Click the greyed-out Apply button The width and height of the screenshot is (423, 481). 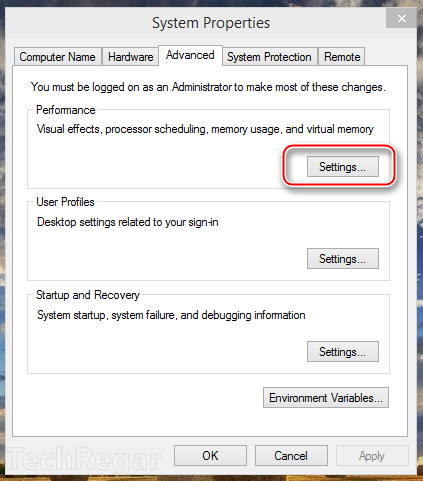tap(372, 455)
